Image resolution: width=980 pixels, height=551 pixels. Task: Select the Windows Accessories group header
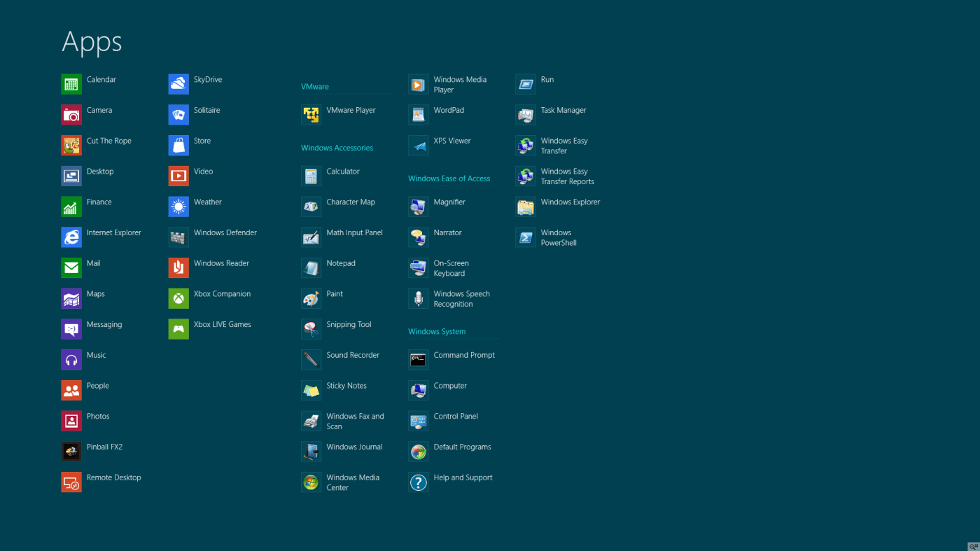pyautogui.click(x=337, y=148)
